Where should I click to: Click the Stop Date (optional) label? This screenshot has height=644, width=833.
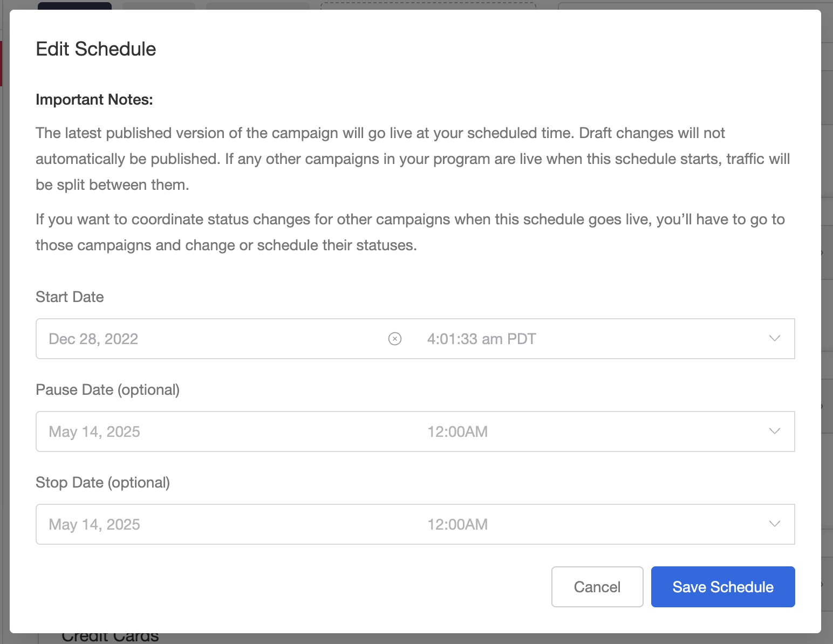pyautogui.click(x=103, y=483)
